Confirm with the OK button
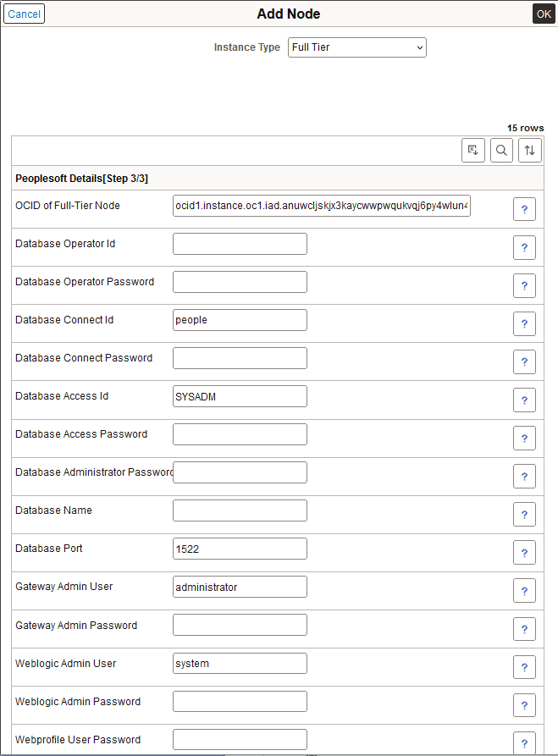The height and width of the screenshot is (756, 558). coord(544,14)
